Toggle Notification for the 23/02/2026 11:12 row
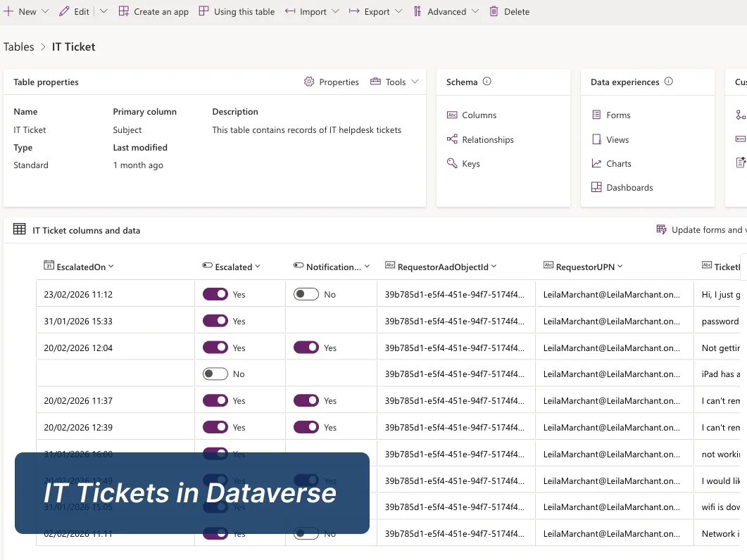This screenshot has width=747, height=560. coord(306,294)
